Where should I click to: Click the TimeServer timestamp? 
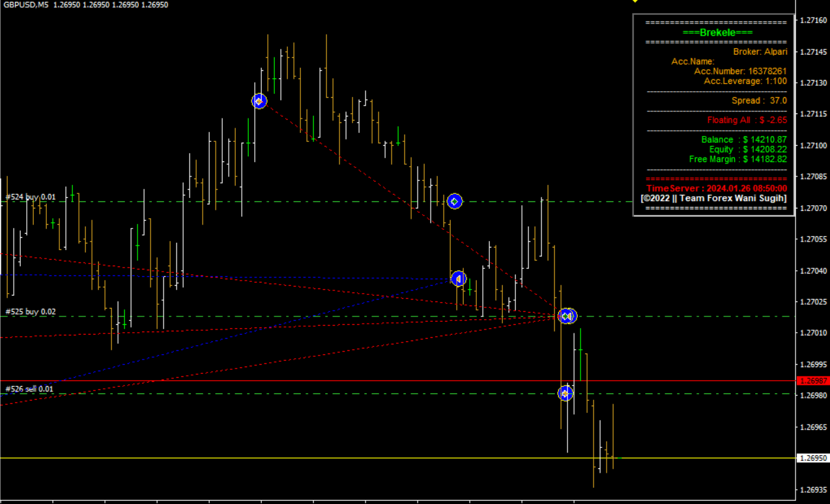[717, 188]
